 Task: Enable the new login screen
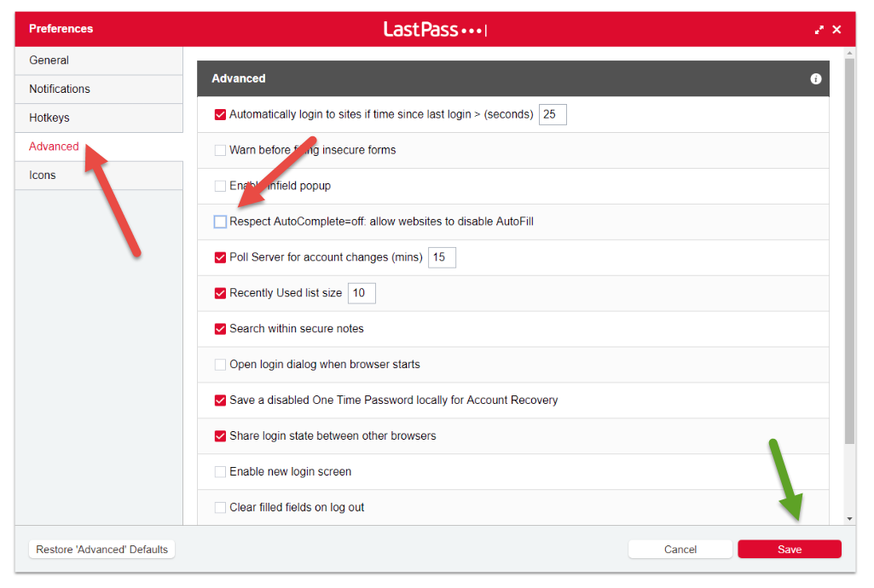coord(220,471)
